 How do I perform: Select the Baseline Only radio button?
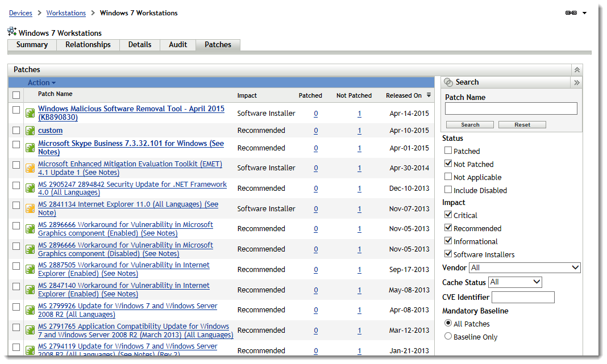tap(448, 336)
